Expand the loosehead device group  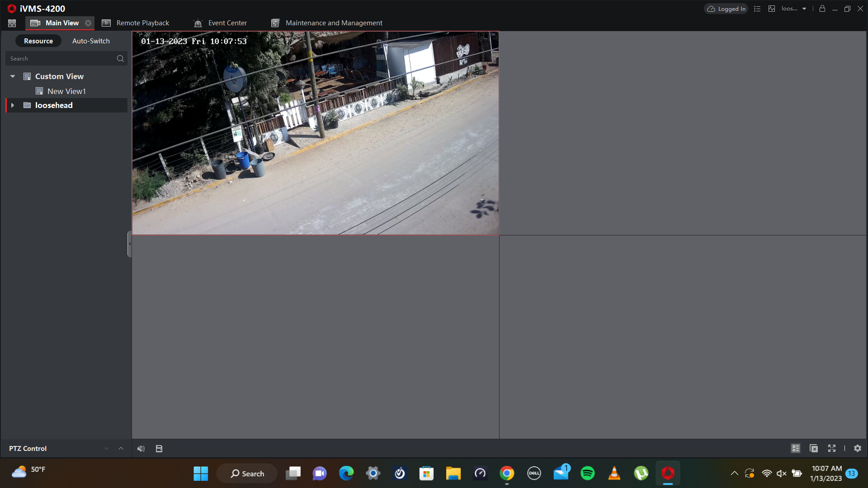tap(13, 105)
